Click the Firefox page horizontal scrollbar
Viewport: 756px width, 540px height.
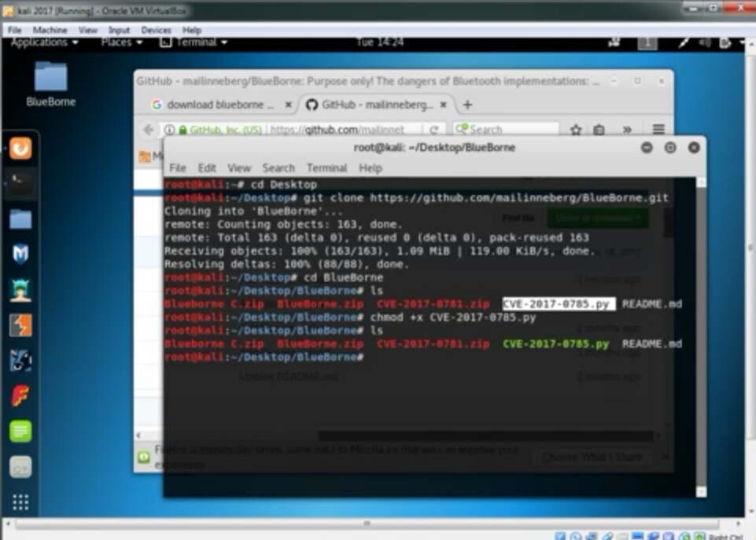coord(487,436)
